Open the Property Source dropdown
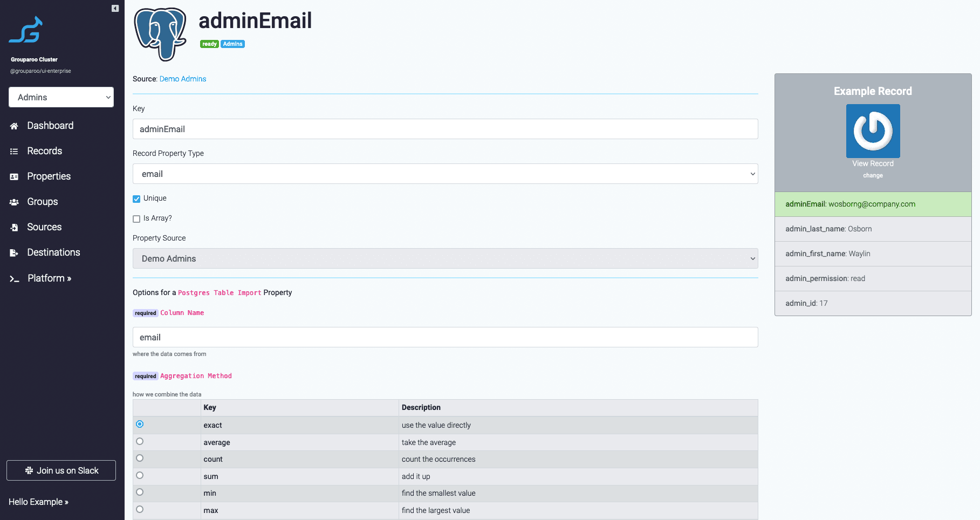980x520 pixels. pyautogui.click(x=445, y=258)
